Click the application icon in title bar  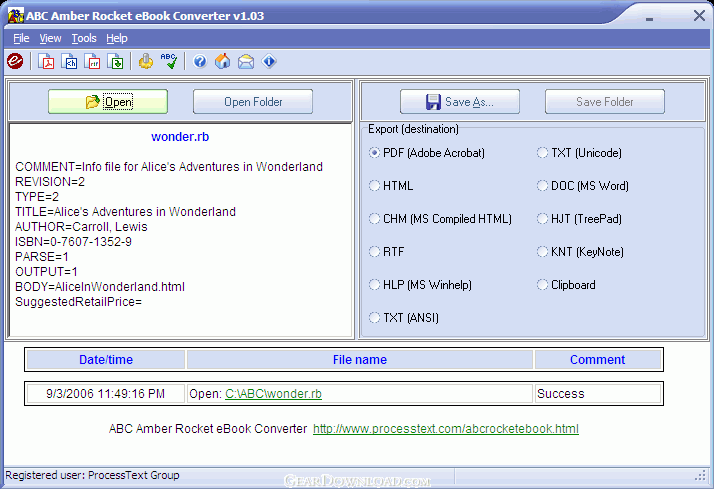pyautogui.click(x=16, y=15)
